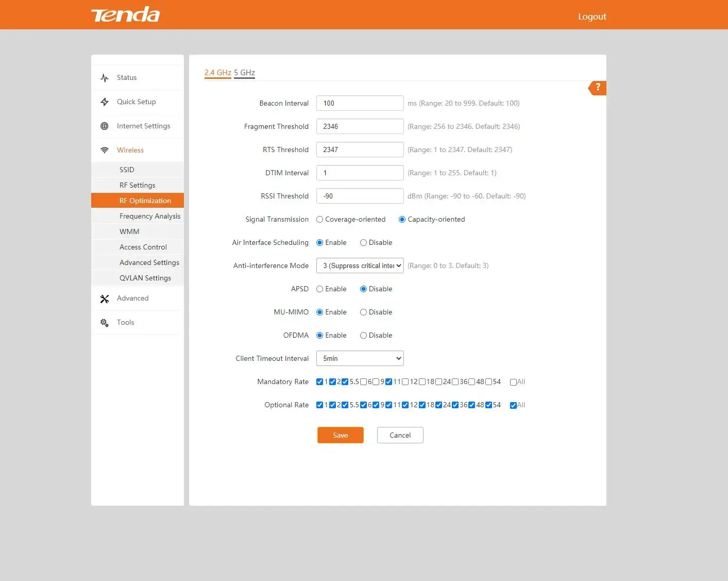Disable OFDMA
The width and height of the screenshot is (728, 581).
pos(363,336)
